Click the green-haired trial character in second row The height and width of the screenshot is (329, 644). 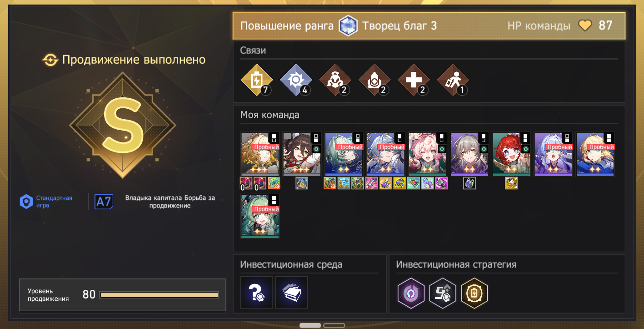[260, 216]
